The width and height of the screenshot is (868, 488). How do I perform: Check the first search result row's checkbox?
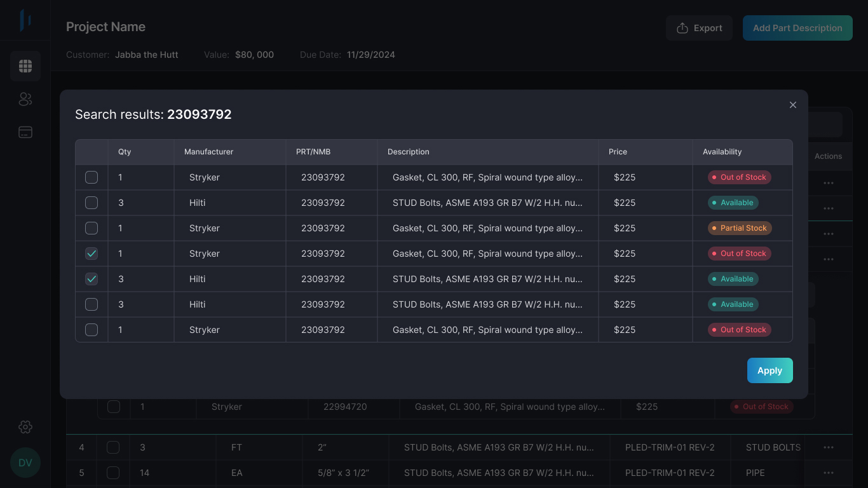click(x=92, y=177)
